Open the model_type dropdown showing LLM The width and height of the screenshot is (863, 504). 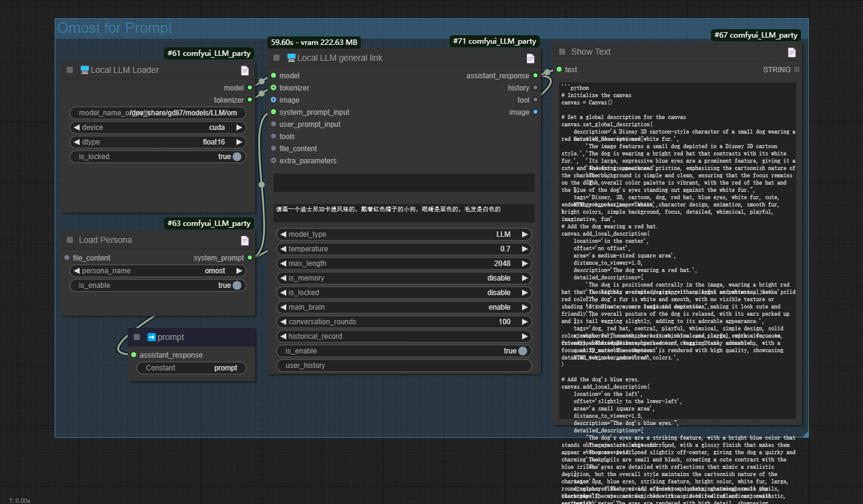click(405, 234)
